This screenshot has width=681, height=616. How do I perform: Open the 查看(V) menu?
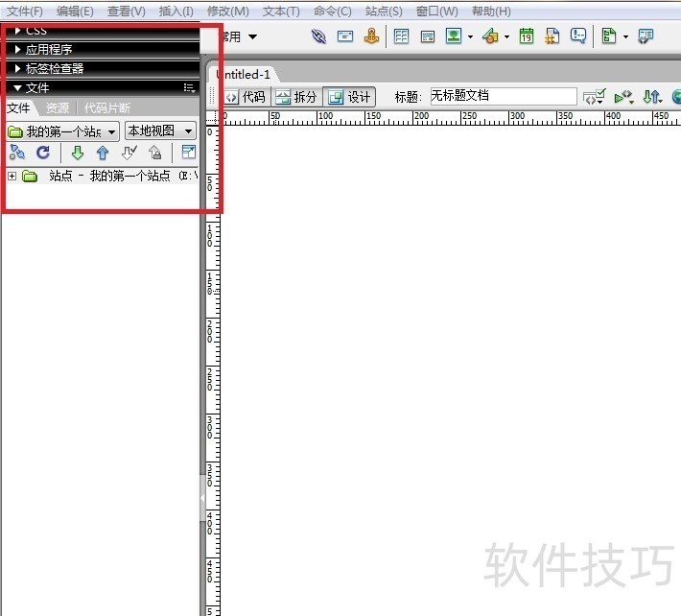127,11
